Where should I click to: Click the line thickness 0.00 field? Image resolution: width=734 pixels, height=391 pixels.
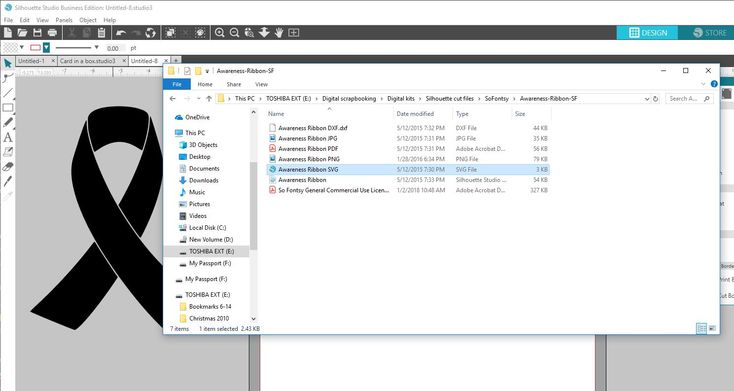click(115, 48)
